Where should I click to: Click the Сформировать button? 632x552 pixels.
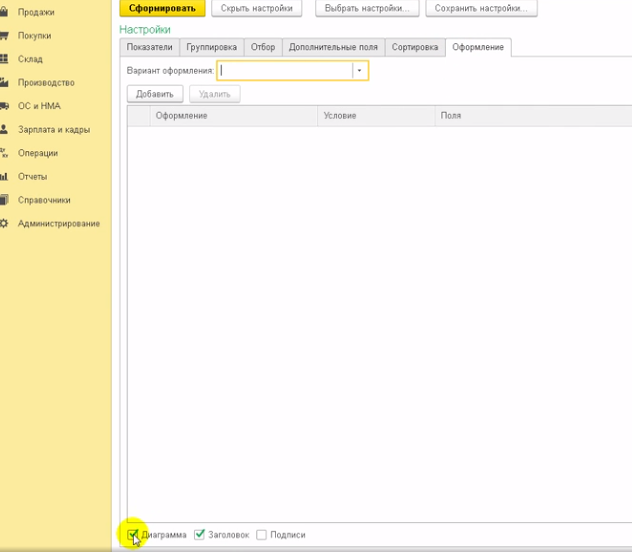pos(162,8)
